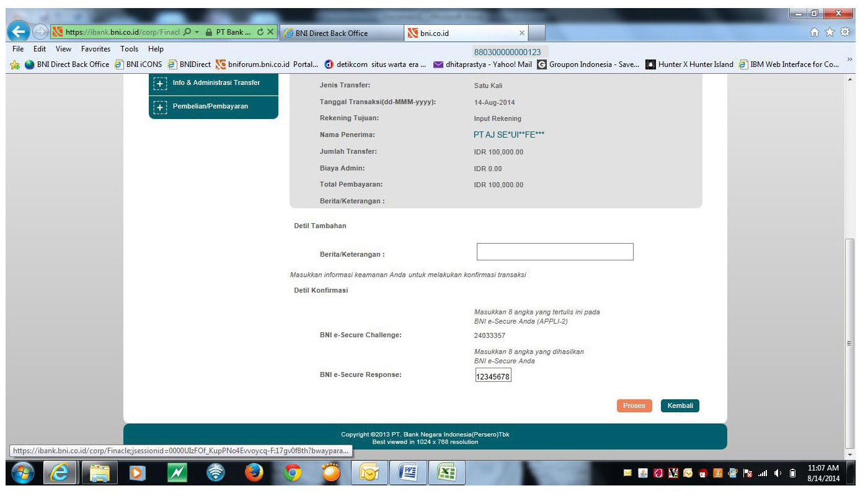The image size is (868, 496).
Task: Open dhitaprastya Yahoo! Mail bookmark
Action: pyautogui.click(x=483, y=64)
